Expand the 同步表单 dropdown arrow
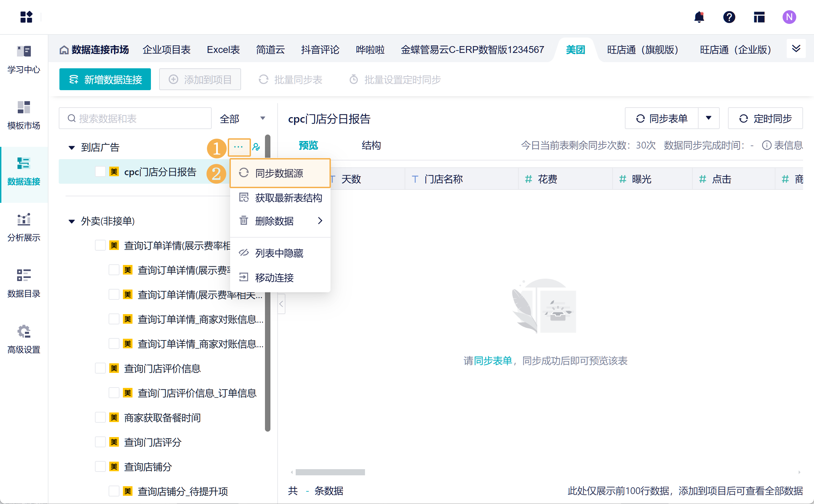Viewport: 814px width, 504px height. (708, 118)
